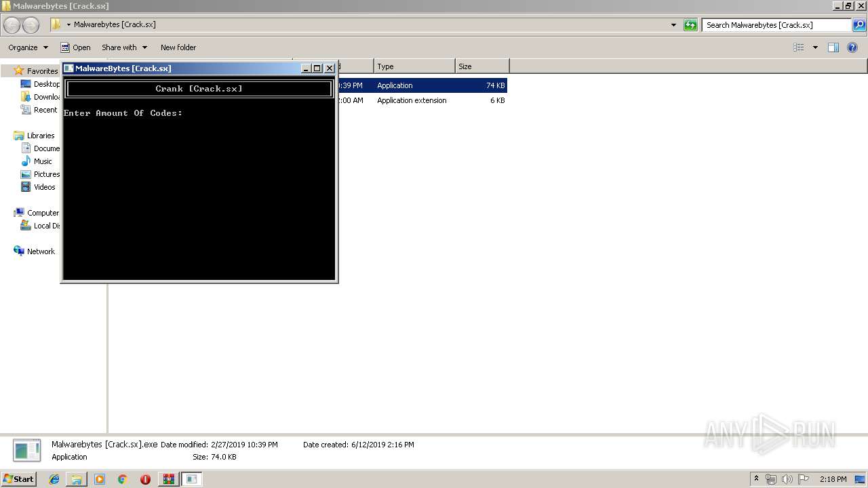Image resolution: width=868 pixels, height=488 pixels.
Task: Open the view options dropdown arrow
Action: [x=815, y=47]
